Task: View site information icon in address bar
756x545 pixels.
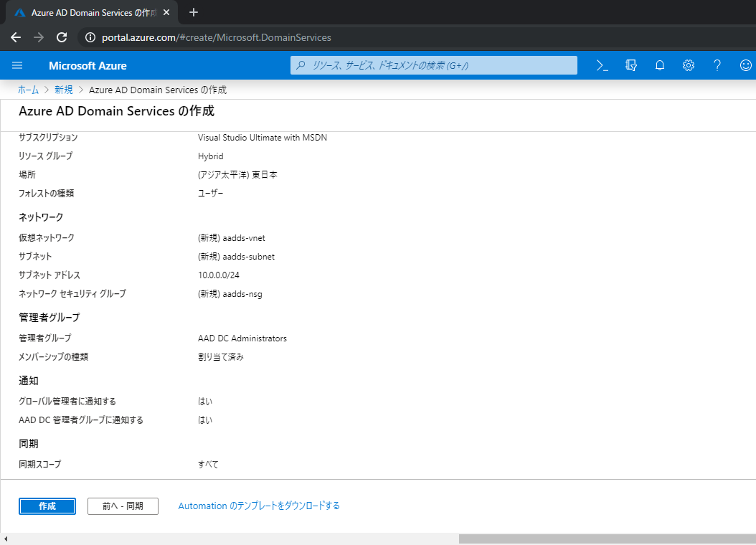Action: click(90, 37)
